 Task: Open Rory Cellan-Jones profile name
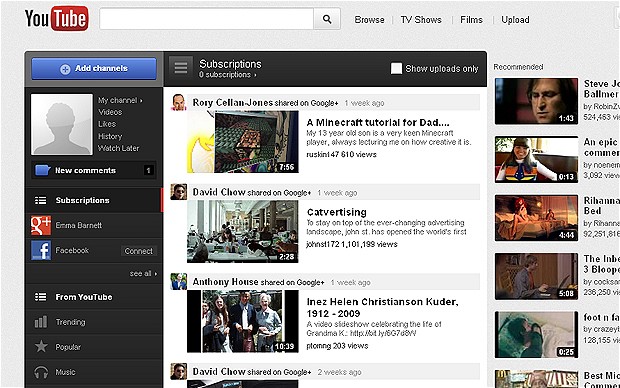232,103
